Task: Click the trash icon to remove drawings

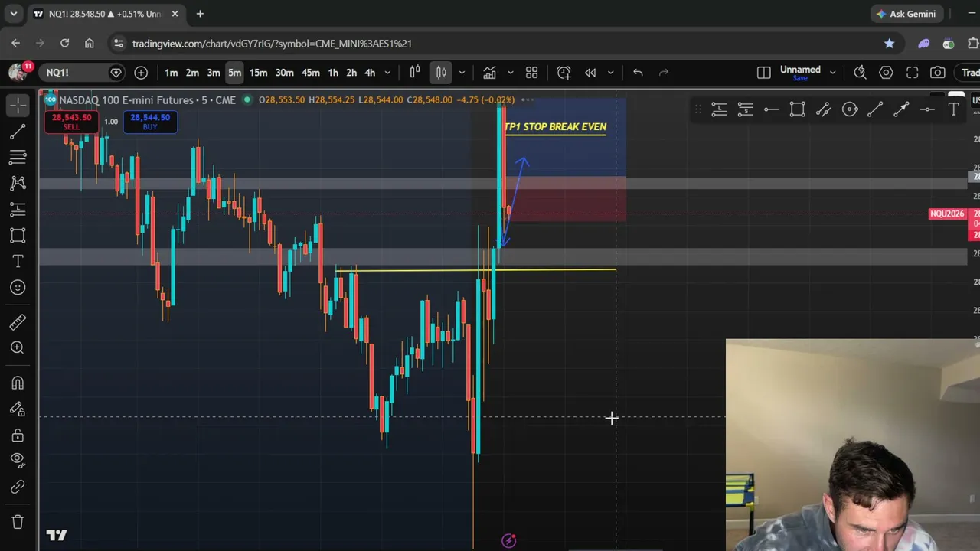Action: (x=18, y=522)
